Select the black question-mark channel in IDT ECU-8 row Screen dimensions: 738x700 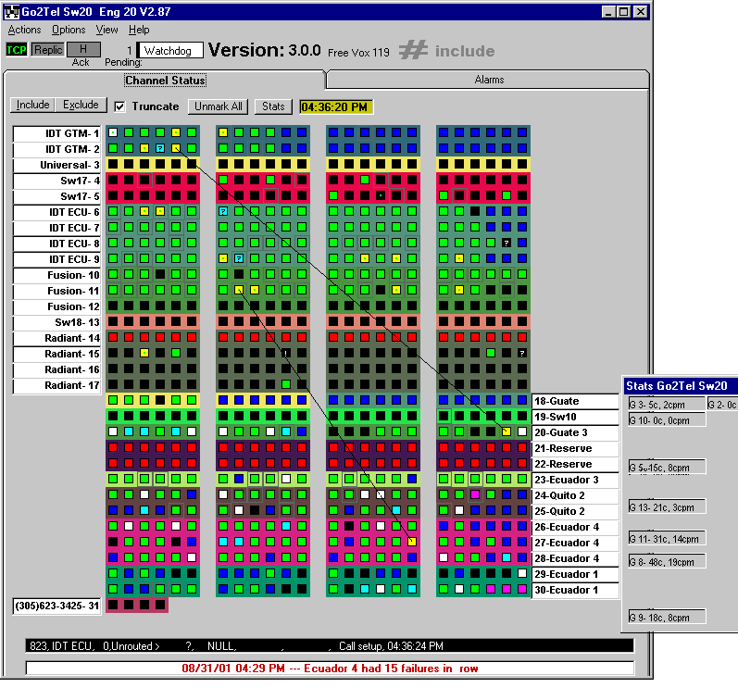point(507,243)
